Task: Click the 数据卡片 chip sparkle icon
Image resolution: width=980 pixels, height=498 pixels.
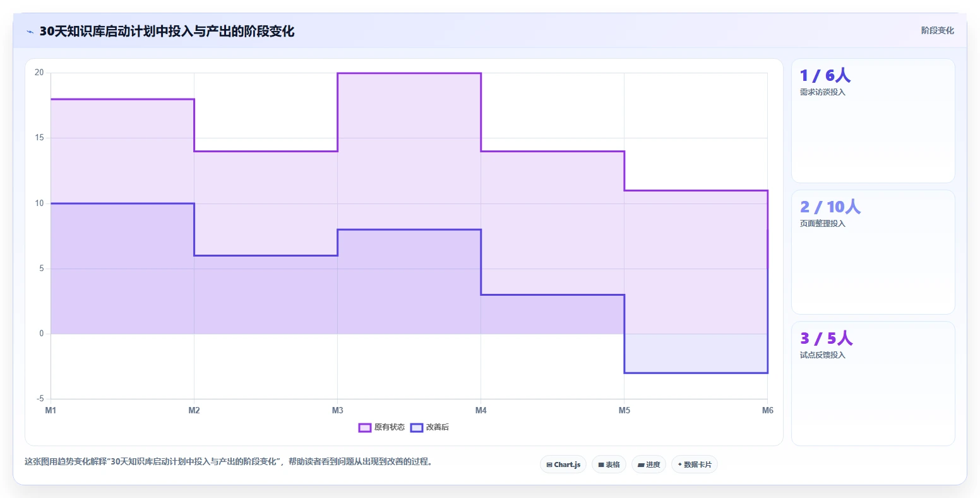Action: 679,465
